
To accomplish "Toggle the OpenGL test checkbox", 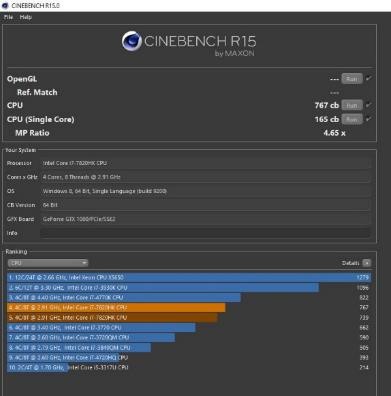I will point(369,79).
